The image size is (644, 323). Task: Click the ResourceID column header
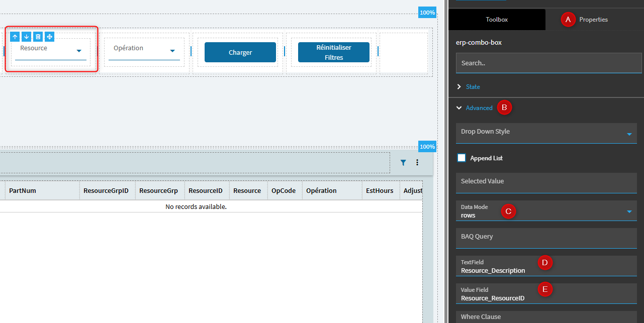point(207,191)
